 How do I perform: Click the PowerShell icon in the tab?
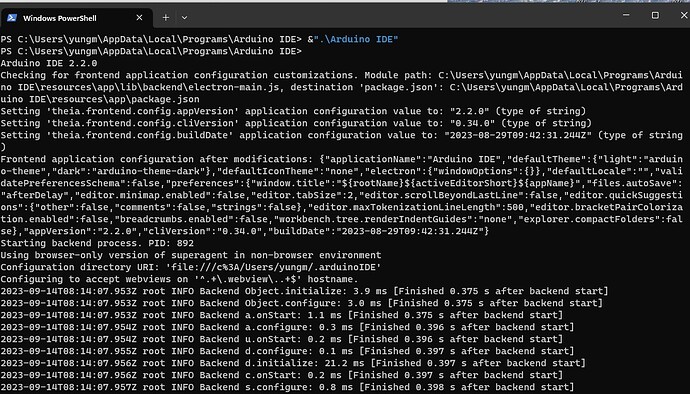point(12,18)
